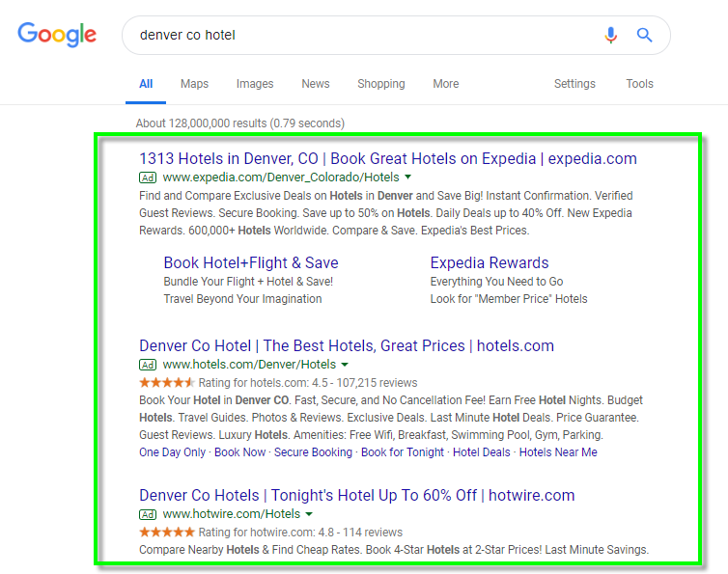
Task: Switch to the Maps tab
Action: point(194,84)
